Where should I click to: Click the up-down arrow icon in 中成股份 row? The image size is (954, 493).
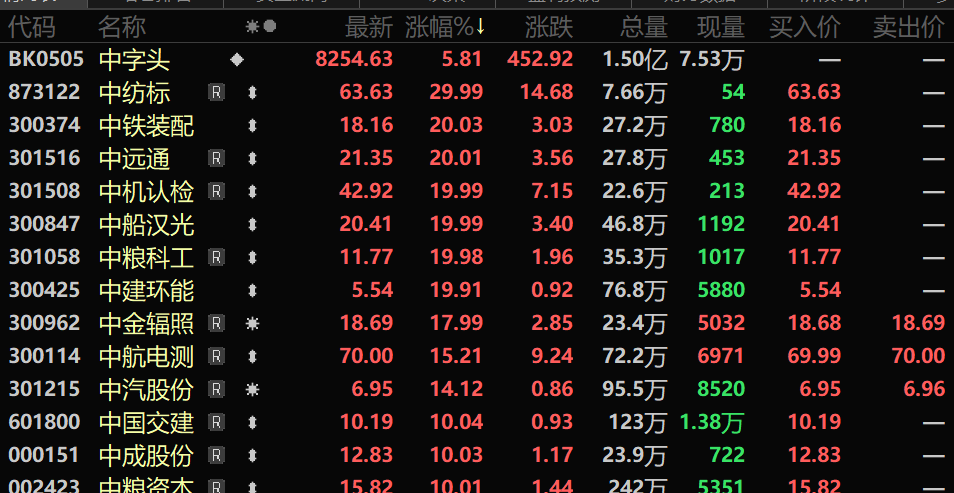(x=252, y=454)
